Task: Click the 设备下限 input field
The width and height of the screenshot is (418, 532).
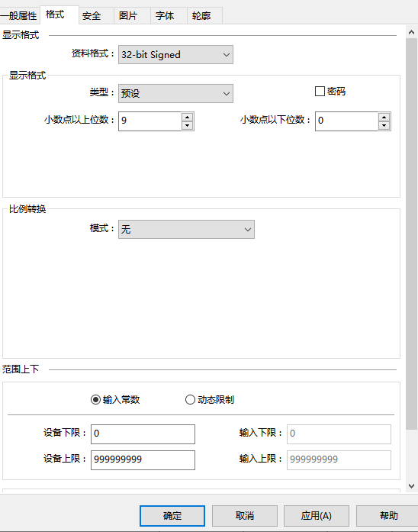Action: (143, 434)
